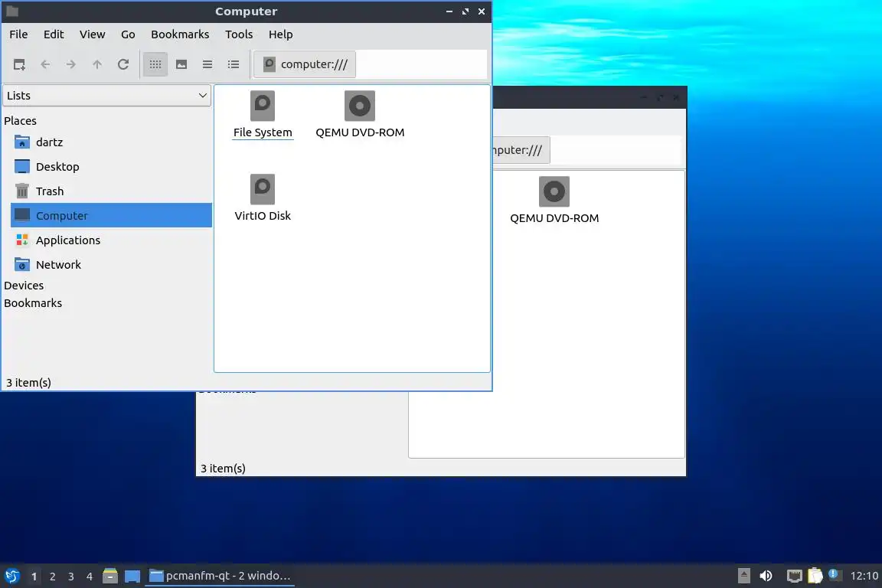Click the show desktop panel icon
The height and width of the screenshot is (588, 882).
coord(132,577)
